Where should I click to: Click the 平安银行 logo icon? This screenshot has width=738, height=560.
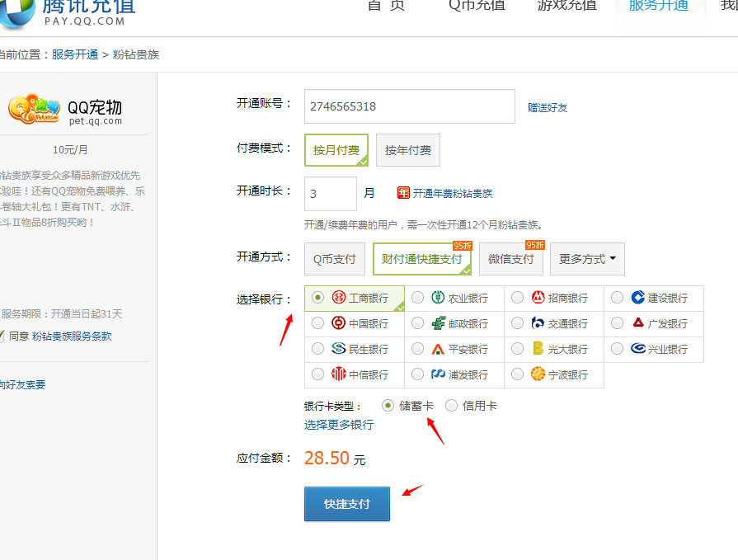tap(438, 349)
